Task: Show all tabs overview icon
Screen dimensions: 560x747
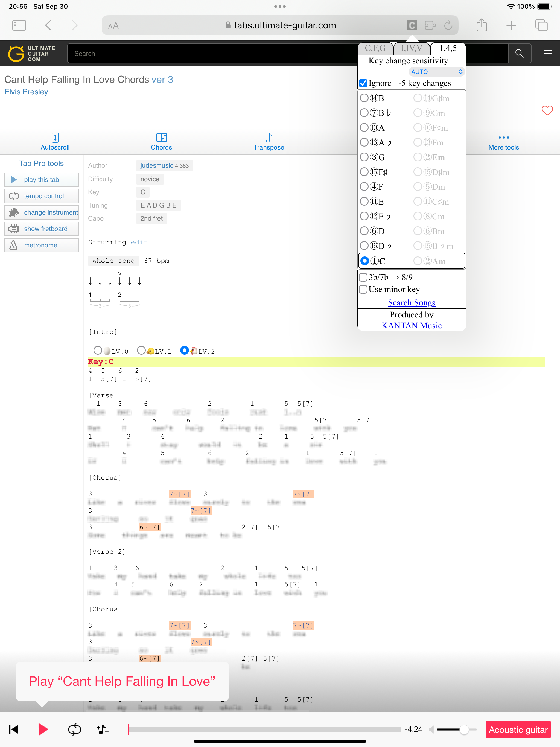Action: pos(541,25)
